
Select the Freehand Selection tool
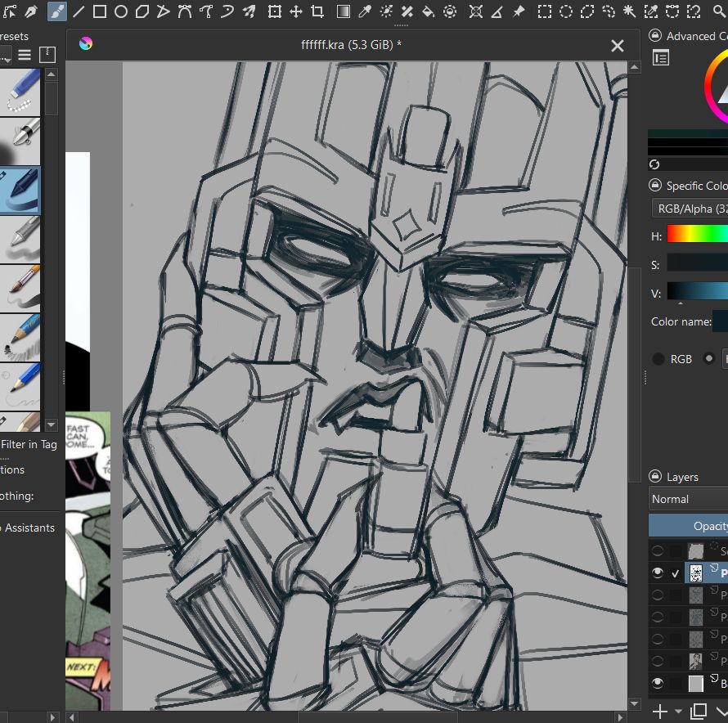609,11
